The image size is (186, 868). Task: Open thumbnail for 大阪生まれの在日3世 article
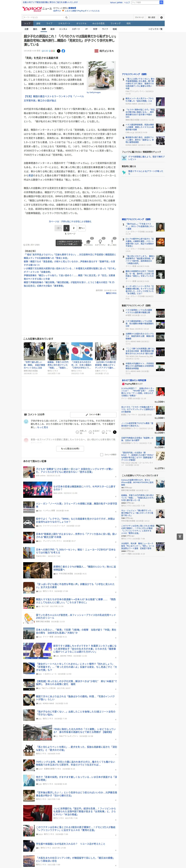82,351
